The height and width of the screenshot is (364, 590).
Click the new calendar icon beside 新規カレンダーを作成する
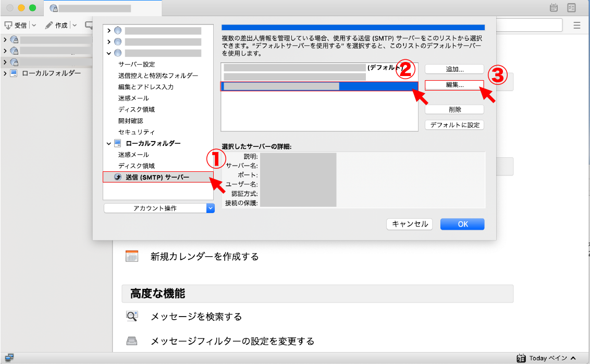pos(132,256)
